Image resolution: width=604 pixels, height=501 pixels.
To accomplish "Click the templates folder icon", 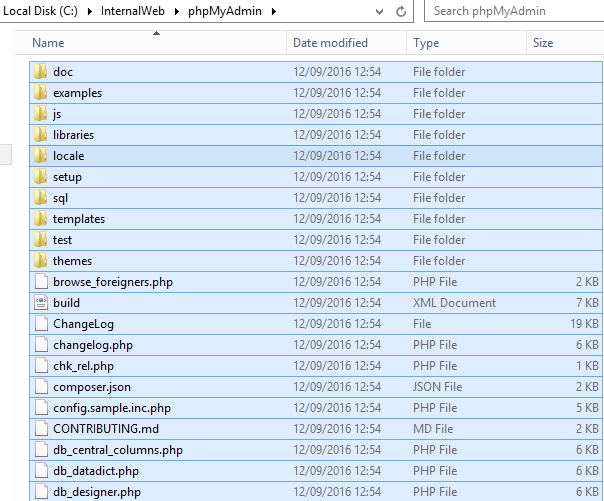I will [x=40, y=219].
